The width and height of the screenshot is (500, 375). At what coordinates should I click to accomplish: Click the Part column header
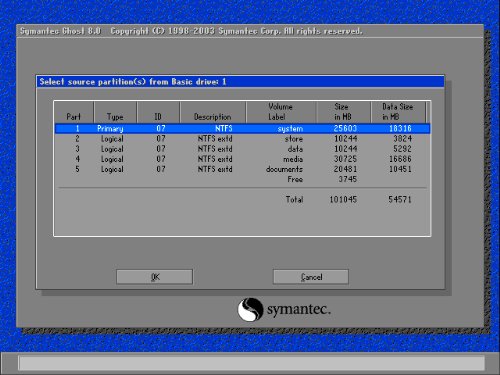click(74, 112)
